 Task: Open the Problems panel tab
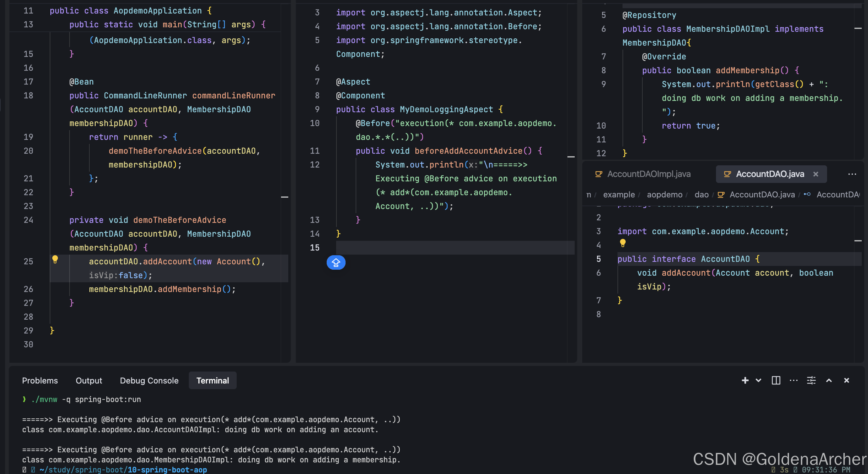click(x=40, y=380)
